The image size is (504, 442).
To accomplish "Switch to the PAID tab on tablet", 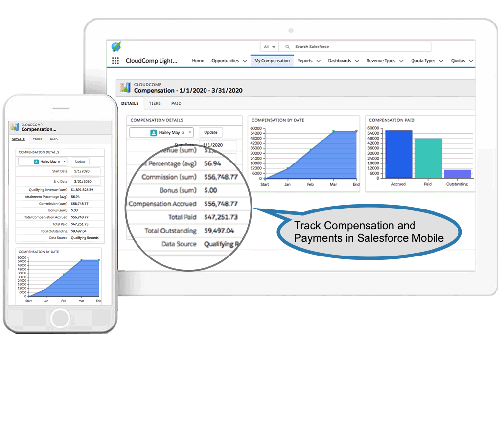I will click(x=176, y=103).
